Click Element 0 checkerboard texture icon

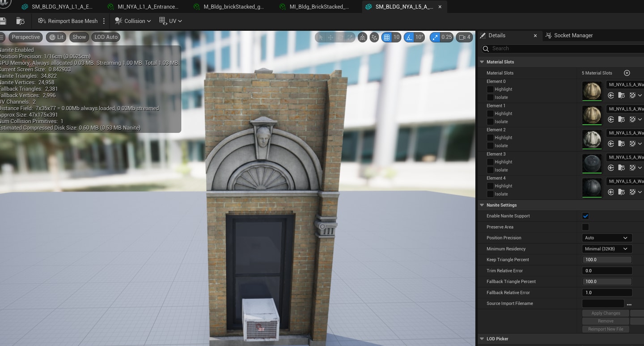click(x=632, y=95)
